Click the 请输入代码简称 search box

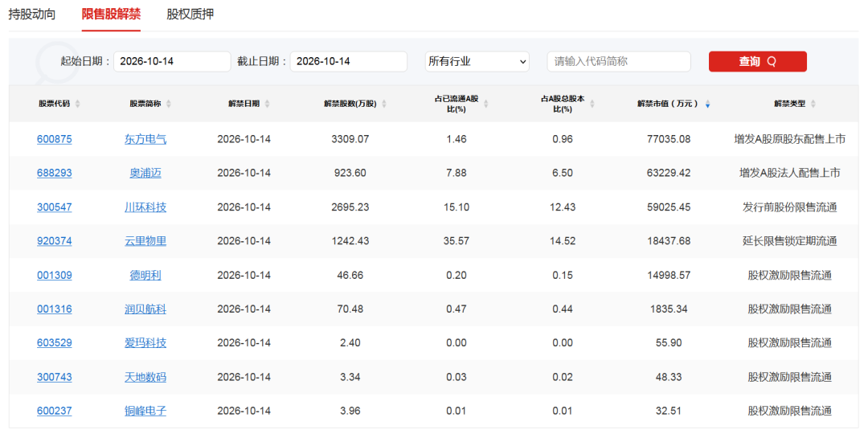(619, 61)
